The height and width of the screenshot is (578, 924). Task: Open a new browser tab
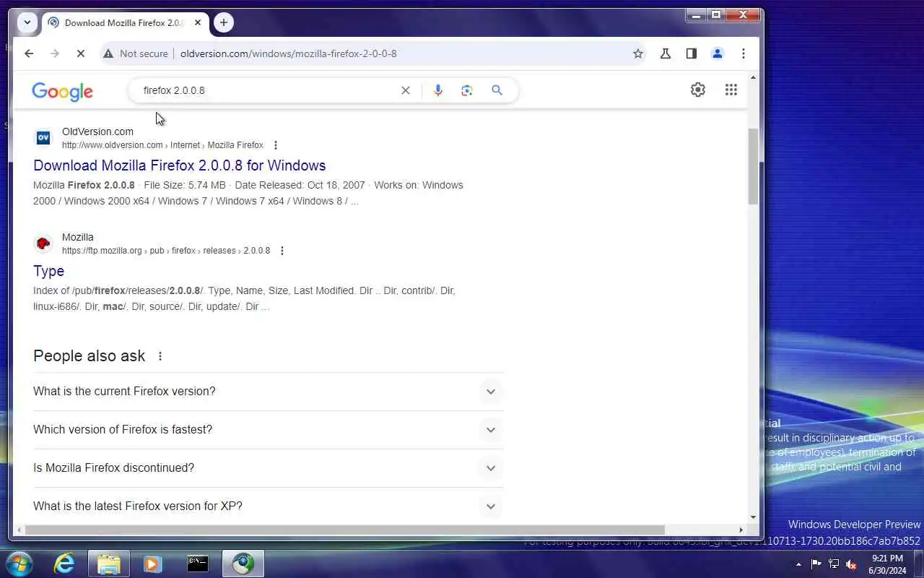224,22
